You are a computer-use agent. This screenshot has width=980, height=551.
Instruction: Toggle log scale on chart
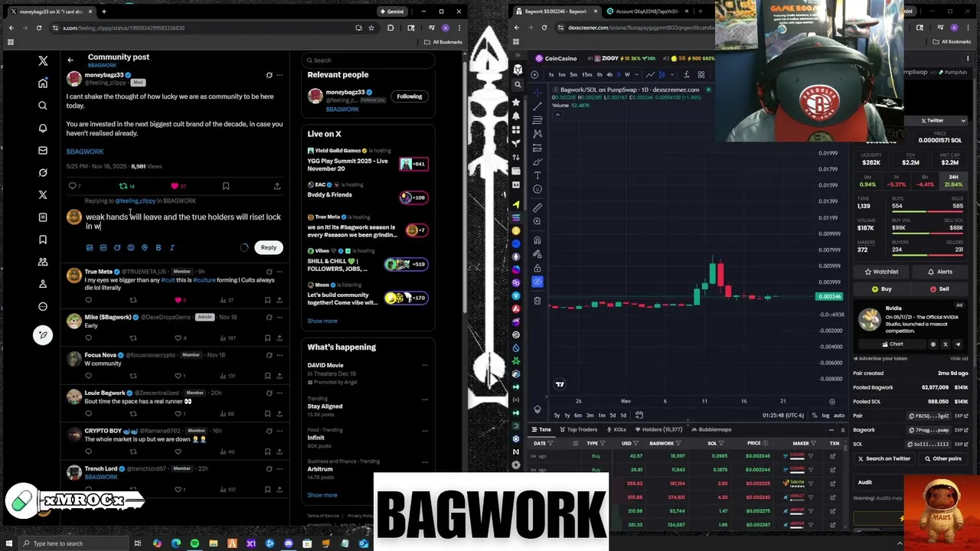(x=825, y=416)
